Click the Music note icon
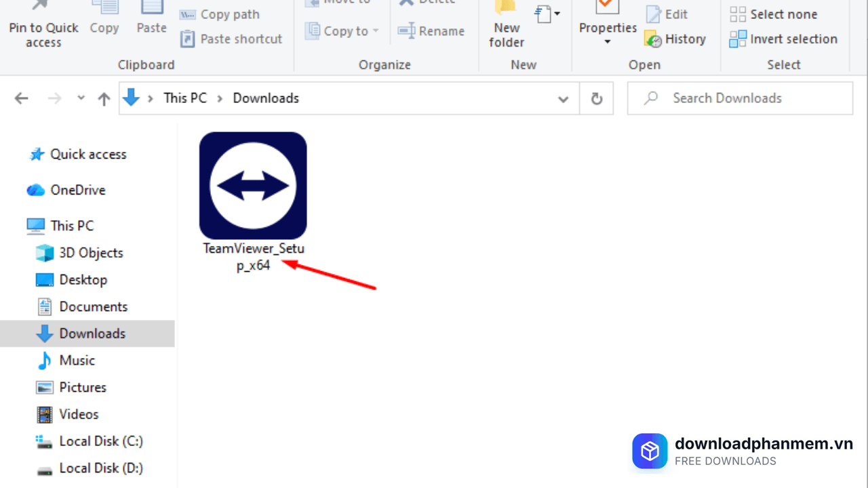The width and height of the screenshot is (868, 488). (x=45, y=361)
